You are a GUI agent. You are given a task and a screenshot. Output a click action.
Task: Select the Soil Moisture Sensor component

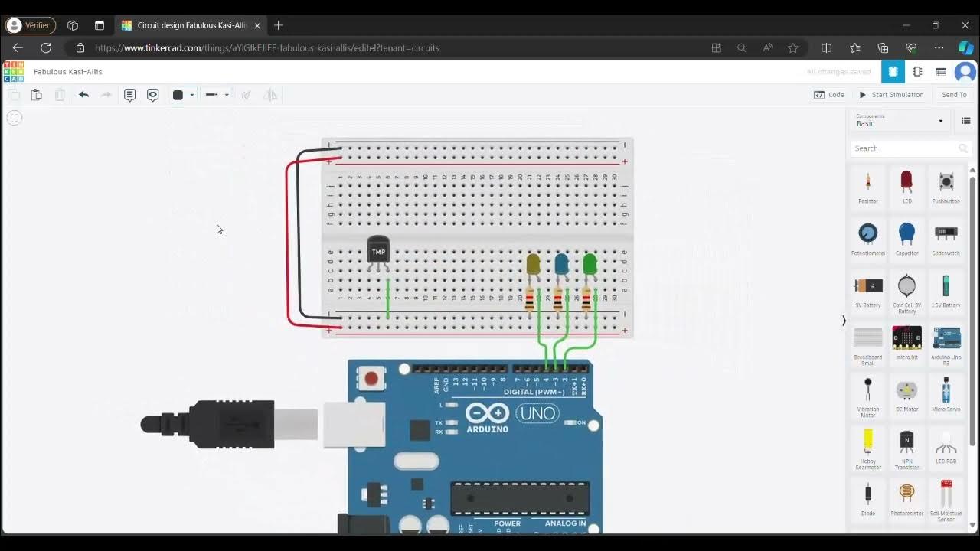click(946, 500)
